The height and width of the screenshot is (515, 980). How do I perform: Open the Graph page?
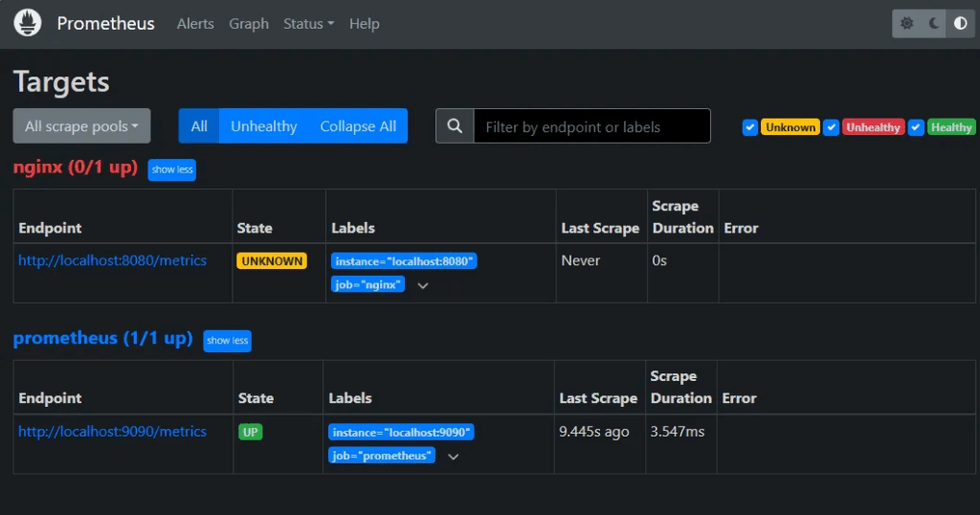(249, 24)
